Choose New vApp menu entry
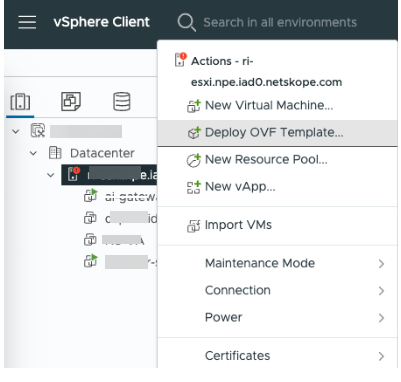401x382 pixels. coord(277,187)
